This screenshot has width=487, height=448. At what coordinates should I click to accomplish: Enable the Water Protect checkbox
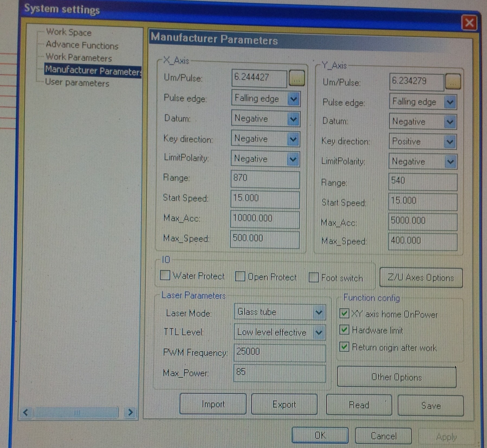[x=165, y=275]
